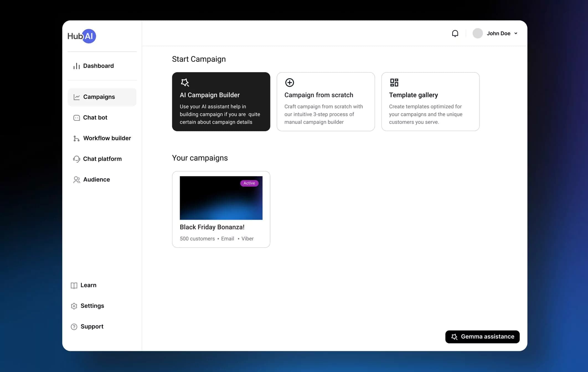Click the AI Campaign Builder sparkle icon
The width and height of the screenshot is (588, 372).
pos(185,82)
